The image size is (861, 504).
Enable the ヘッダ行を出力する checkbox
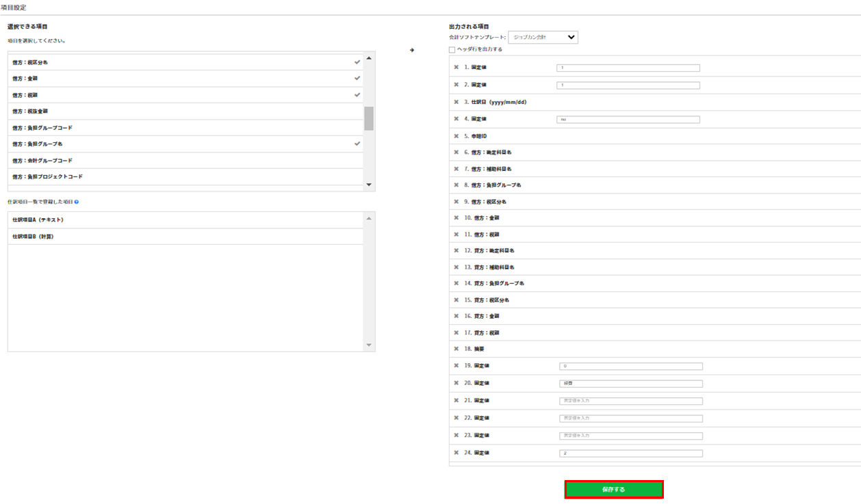pyautogui.click(x=452, y=50)
